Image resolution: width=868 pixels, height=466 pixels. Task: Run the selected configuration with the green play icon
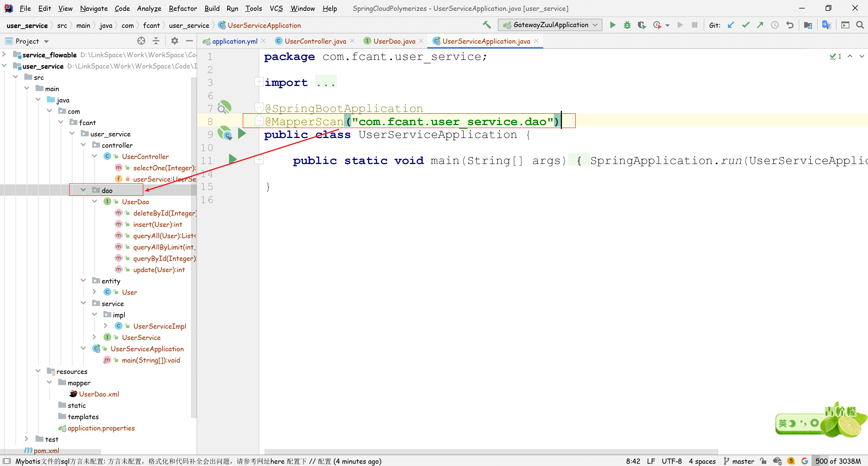point(613,25)
